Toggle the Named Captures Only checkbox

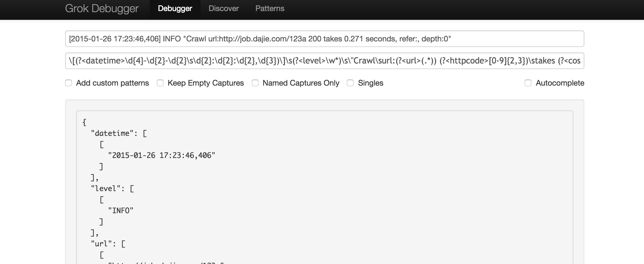tap(255, 83)
